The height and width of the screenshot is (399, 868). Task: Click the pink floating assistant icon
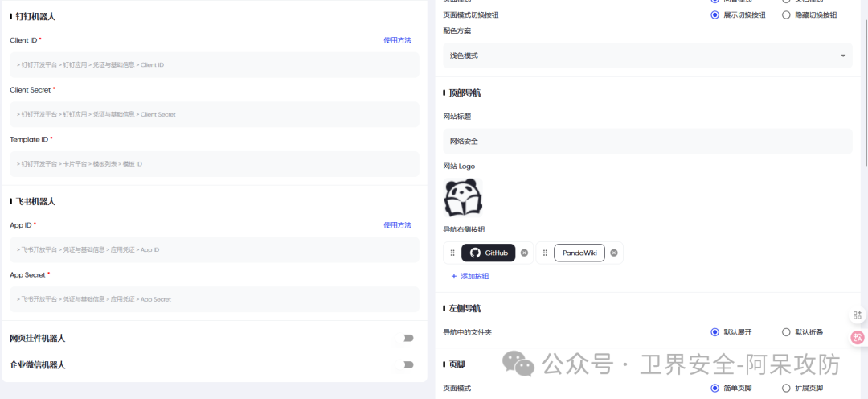pyautogui.click(x=858, y=337)
